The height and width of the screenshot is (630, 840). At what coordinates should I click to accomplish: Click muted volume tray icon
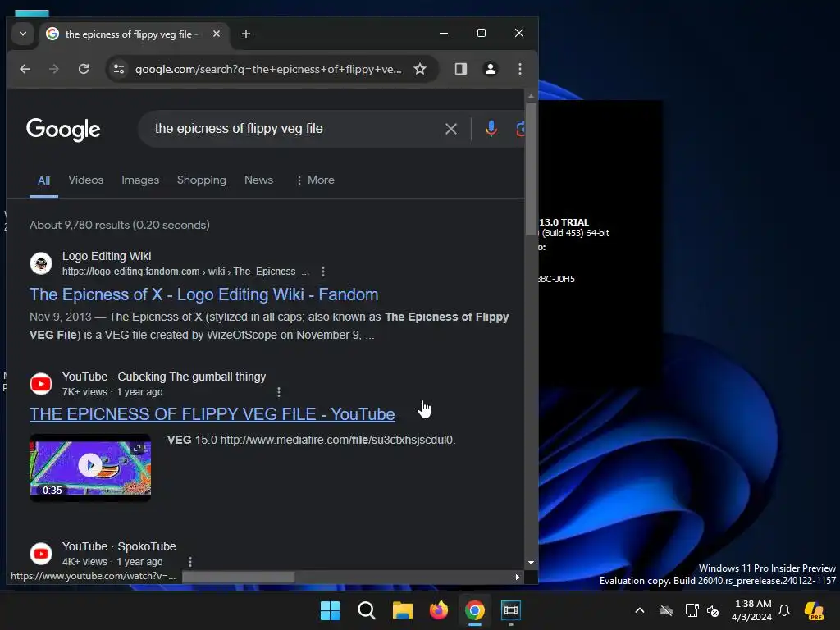713,610
